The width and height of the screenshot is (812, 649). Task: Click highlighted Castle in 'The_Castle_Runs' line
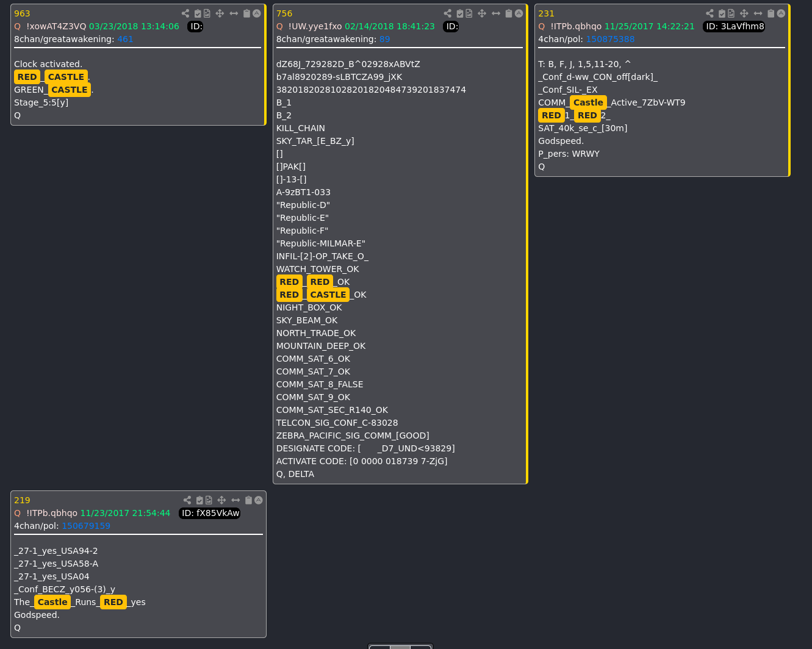[52, 602]
